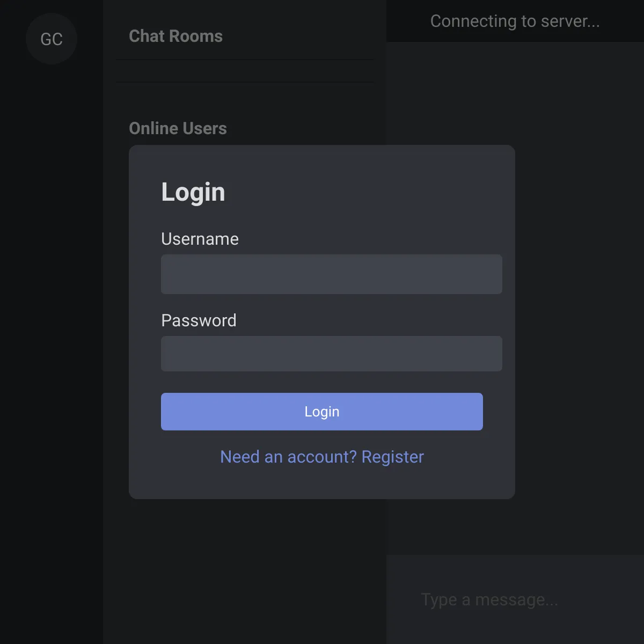The height and width of the screenshot is (644, 644).
Task: Select the Chat Rooms heading
Action: pyautogui.click(x=175, y=36)
